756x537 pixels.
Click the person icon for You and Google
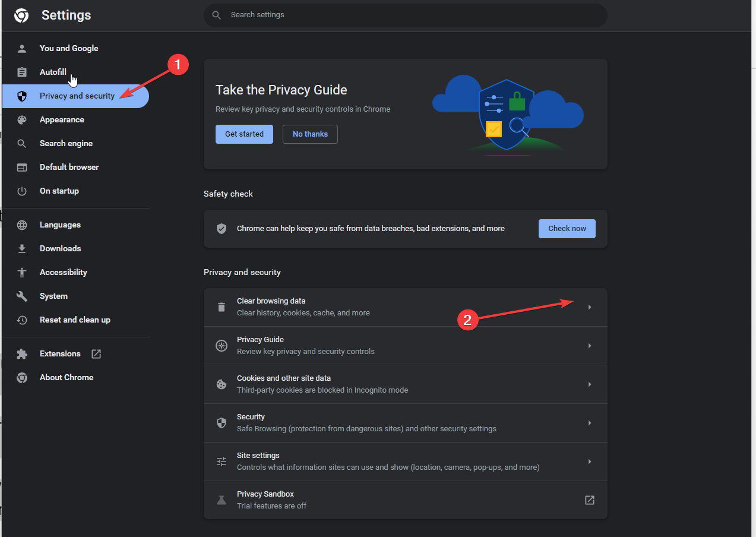[22, 48]
